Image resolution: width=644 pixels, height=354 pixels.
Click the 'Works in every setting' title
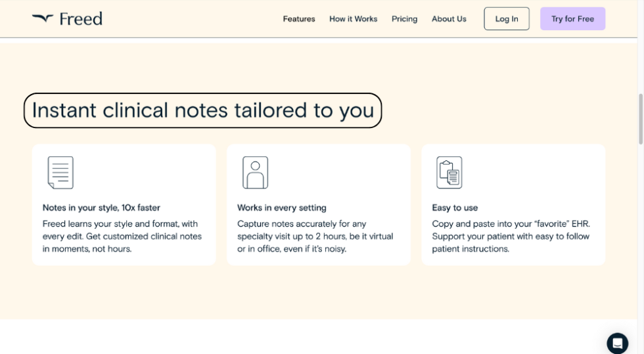click(x=282, y=208)
